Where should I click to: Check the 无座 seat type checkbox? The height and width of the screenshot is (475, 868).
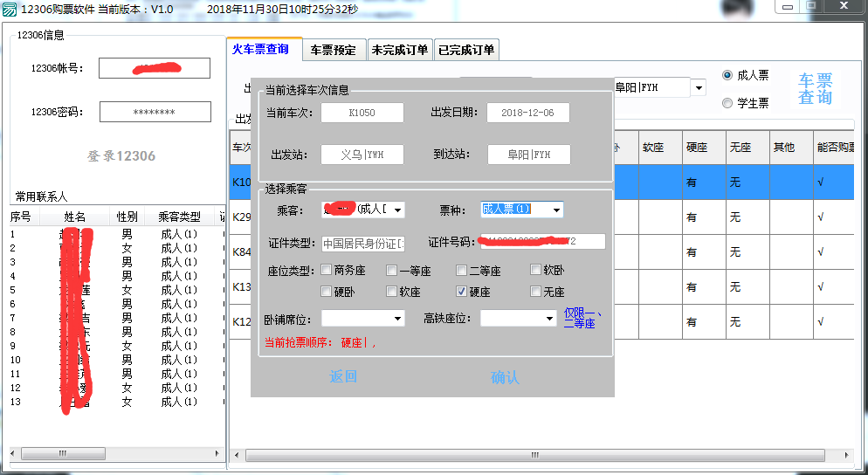535,292
